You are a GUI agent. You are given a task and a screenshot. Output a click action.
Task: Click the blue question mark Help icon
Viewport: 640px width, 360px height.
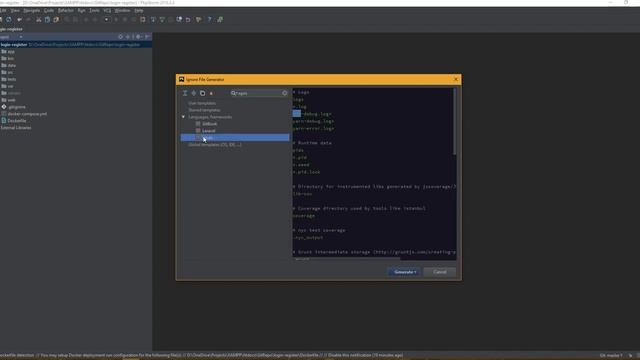point(209,20)
